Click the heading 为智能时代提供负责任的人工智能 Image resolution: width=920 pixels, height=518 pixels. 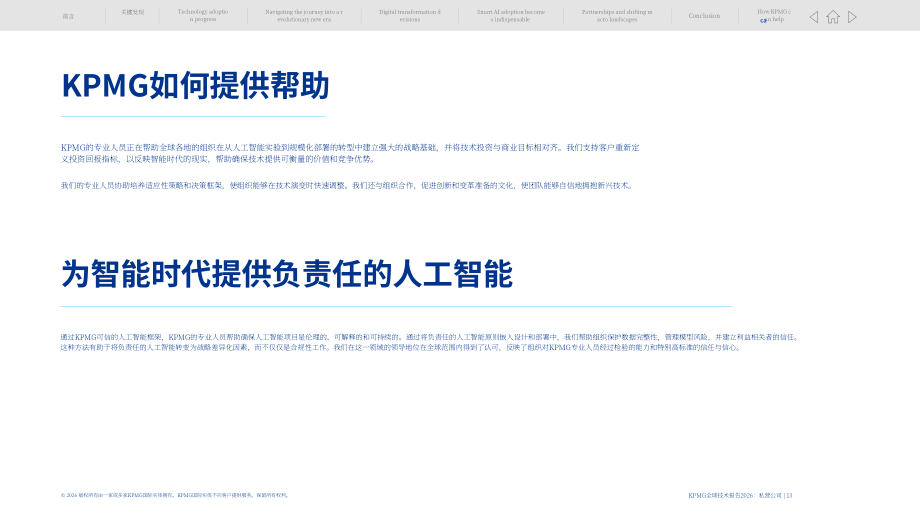pyautogui.click(x=287, y=274)
